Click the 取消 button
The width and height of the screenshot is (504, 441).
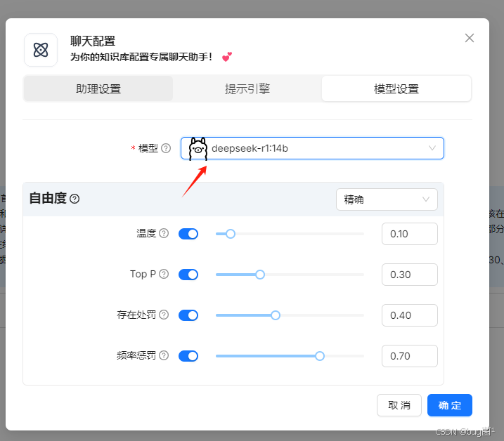coord(399,405)
